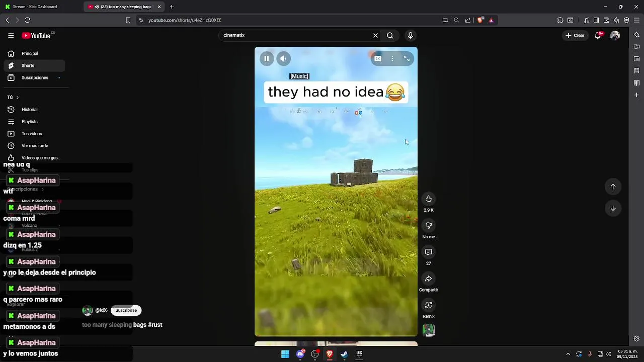Open YouTube notifications bell
The image size is (644, 362).
598,36
